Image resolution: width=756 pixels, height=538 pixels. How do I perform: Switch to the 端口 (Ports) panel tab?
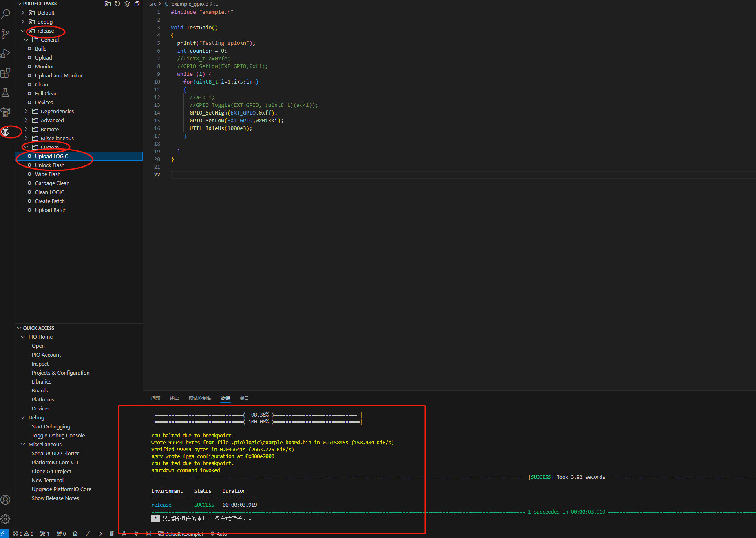click(x=244, y=398)
